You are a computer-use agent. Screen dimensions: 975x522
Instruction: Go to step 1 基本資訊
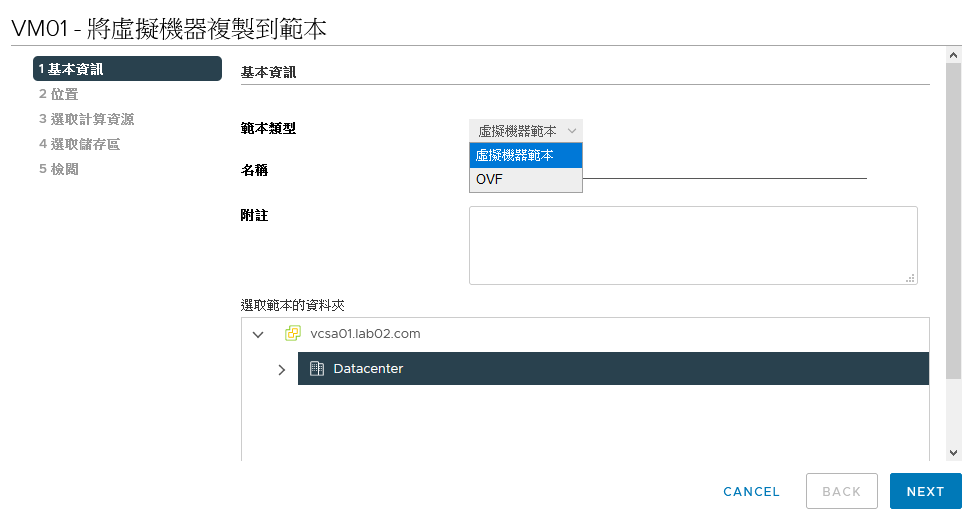click(127, 68)
